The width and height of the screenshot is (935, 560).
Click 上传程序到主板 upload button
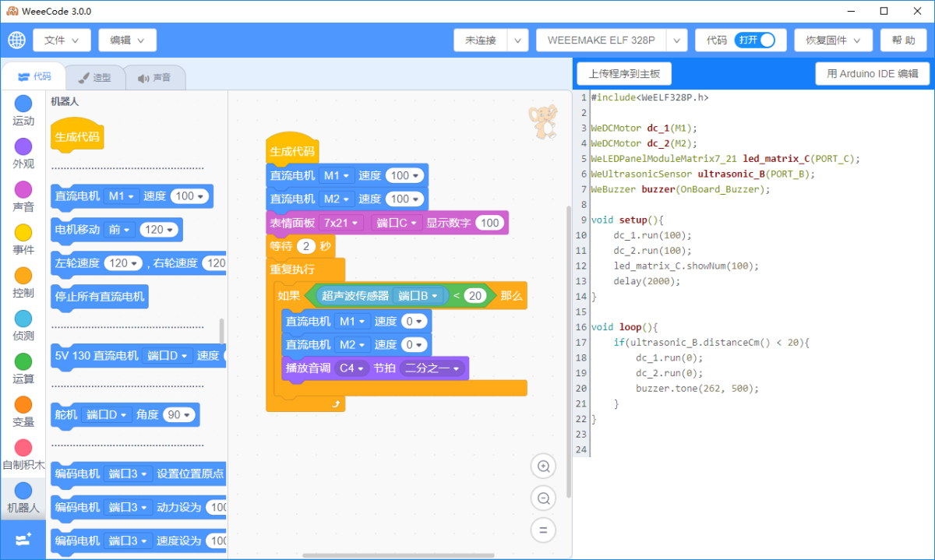[624, 74]
